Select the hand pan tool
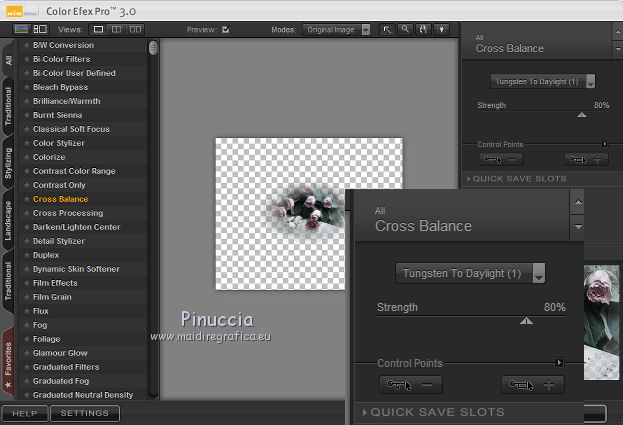 coord(422,30)
